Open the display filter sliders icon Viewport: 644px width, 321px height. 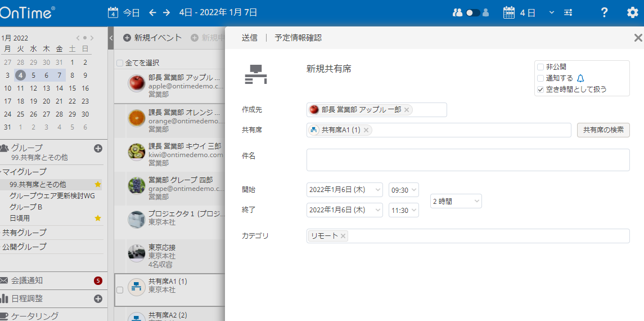tap(568, 13)
